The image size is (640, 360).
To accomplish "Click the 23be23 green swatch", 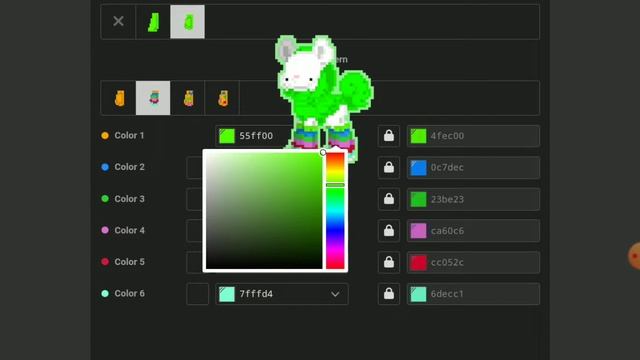I will (x=418, y=199).
